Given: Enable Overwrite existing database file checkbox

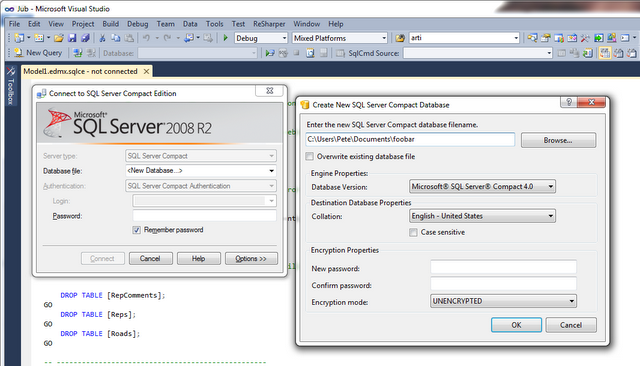Looking at the screenshot, I should click(310, 156).
